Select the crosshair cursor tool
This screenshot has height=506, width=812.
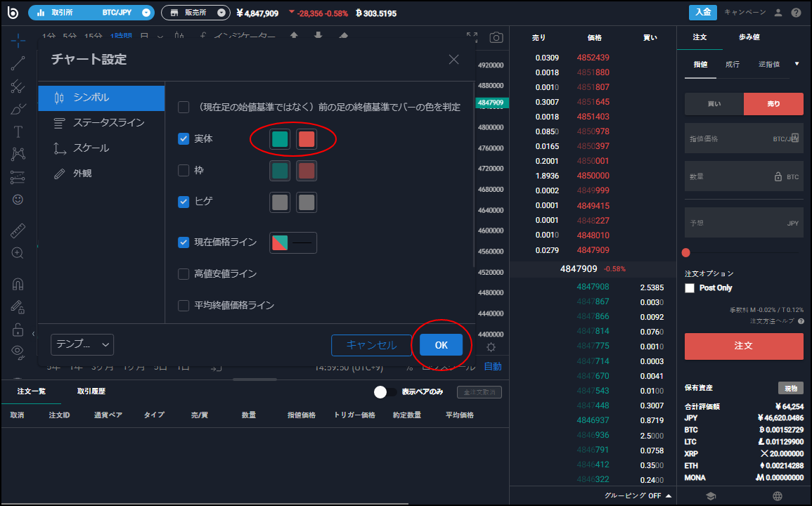pos(18,40)
